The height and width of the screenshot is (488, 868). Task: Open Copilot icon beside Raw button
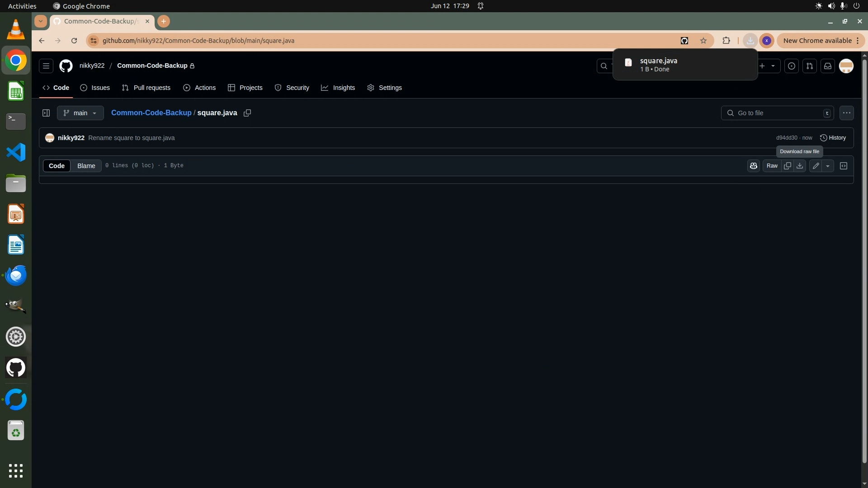753,166
